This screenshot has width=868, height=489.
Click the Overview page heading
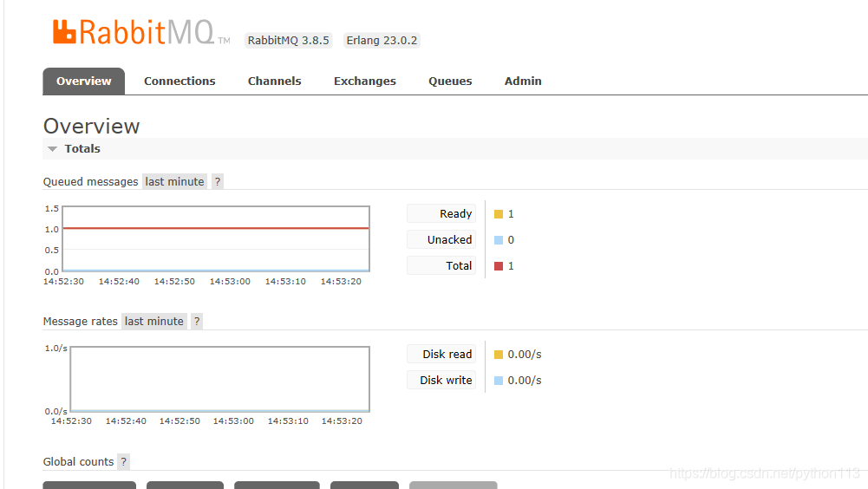[x=91, y=127]
